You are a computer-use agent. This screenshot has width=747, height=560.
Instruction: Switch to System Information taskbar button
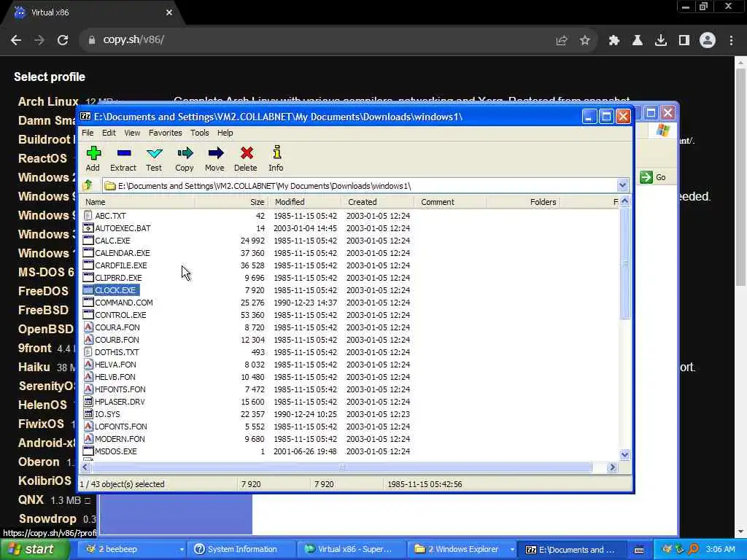tap(241, 549)
